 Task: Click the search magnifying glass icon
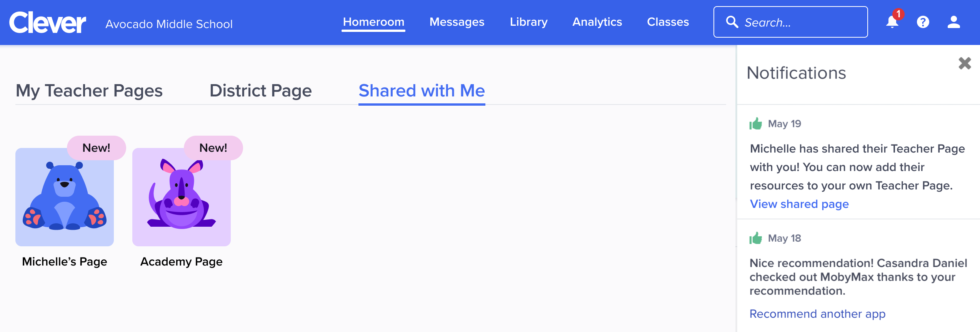coord(732,22)
